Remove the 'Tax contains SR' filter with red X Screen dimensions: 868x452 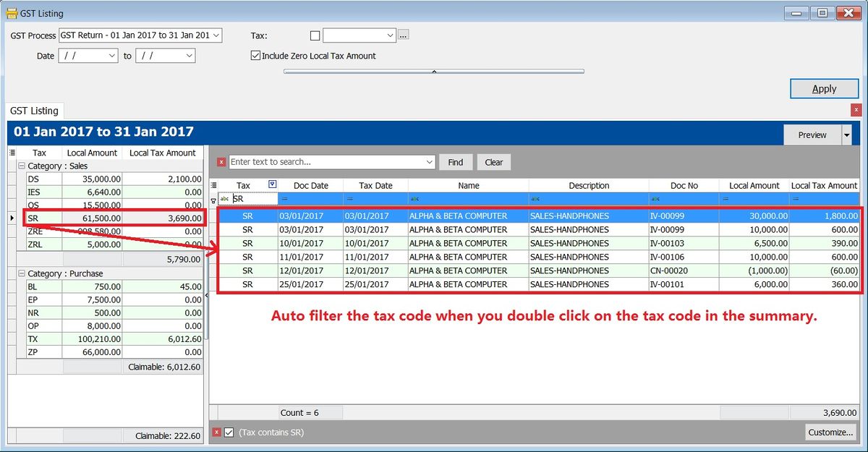[216, 432]
